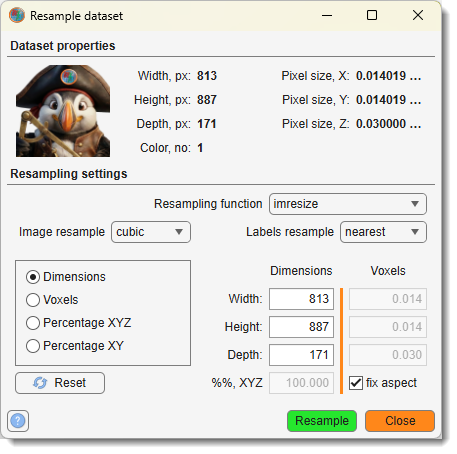The image size is (457, 454).
Task: Open the Resampling function dropdown
Action: pyautogui.click(x=348, y=204)
